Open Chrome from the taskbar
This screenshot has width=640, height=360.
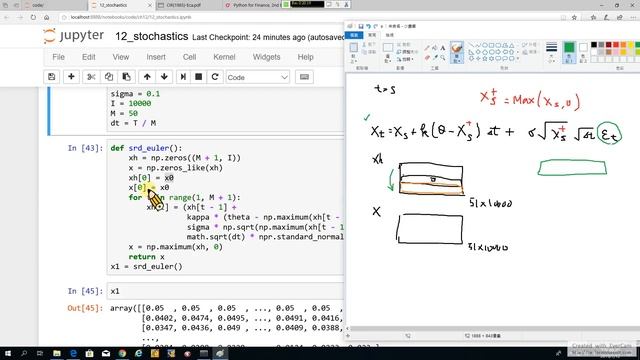pyautogui.click(x=122, y=353)
